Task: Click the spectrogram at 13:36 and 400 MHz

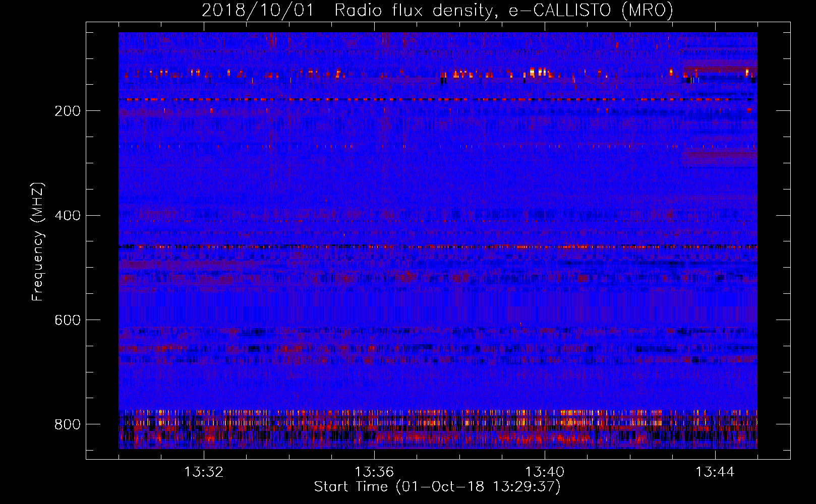Action: coord(374,215)
